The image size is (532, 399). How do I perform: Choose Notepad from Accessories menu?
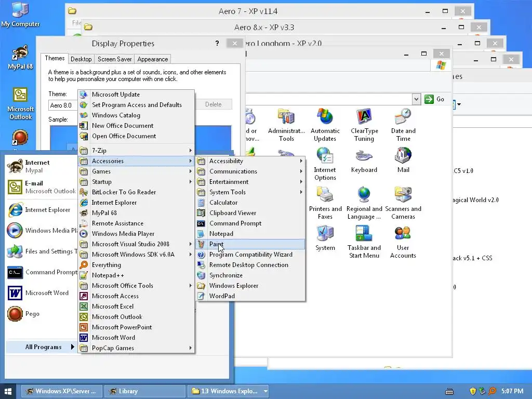250,234
